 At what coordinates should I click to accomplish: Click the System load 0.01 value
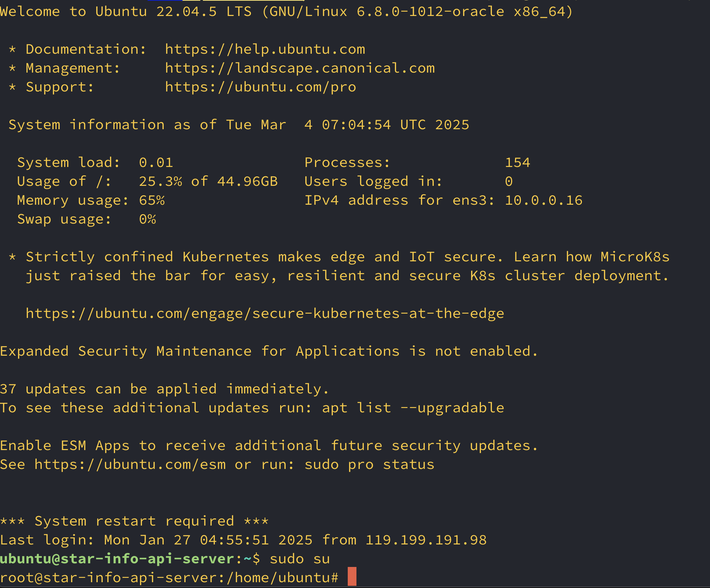click(156, 163)
